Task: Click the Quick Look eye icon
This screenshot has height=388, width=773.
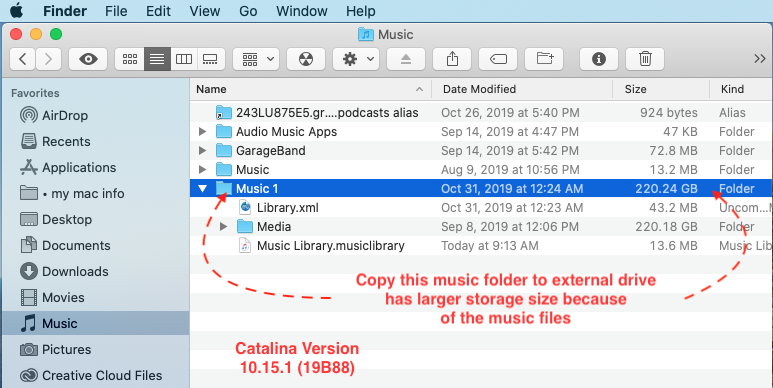Action: click(x=88, y=59)
